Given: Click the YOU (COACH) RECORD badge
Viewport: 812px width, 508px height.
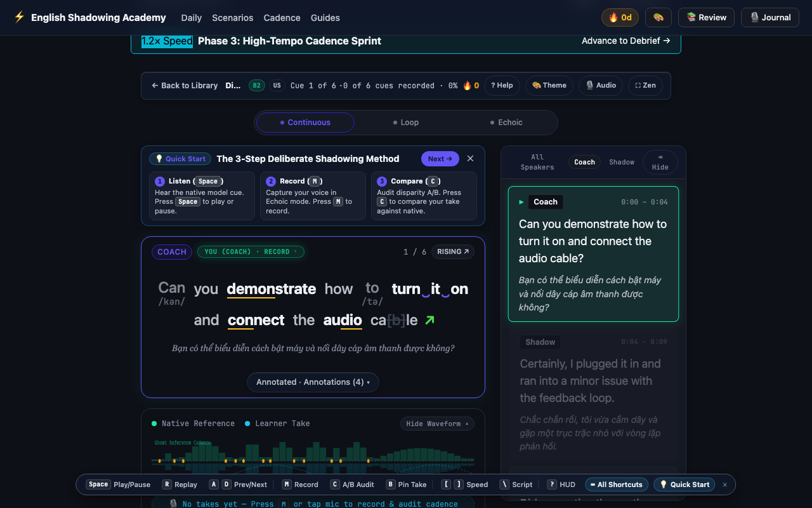Looking at the screenshot, I should [x=251, y=252].
